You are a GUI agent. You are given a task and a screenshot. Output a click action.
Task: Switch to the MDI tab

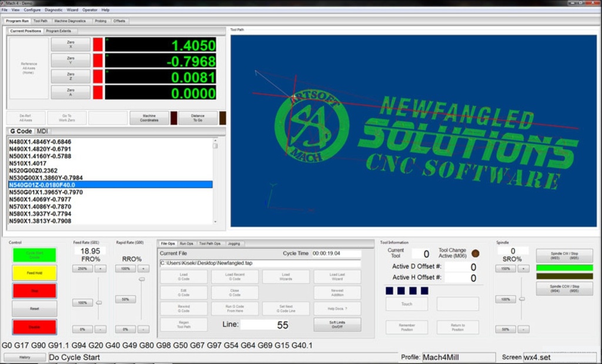click(x=42, y=132)
